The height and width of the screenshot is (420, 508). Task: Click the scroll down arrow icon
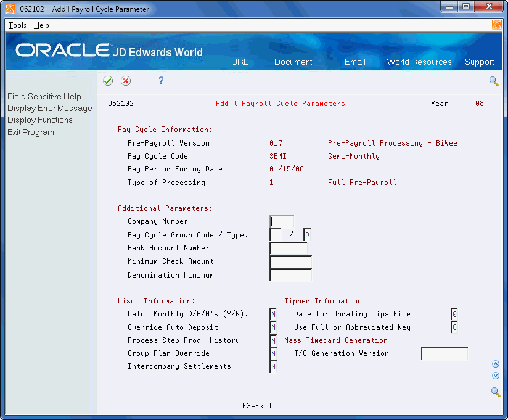click(x=496, y=376)
